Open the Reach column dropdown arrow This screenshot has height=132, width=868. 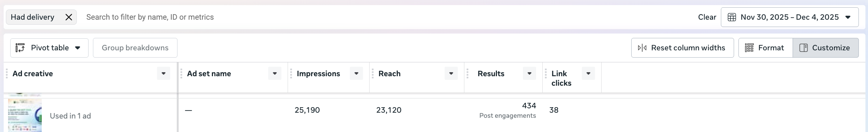point(451,73)
